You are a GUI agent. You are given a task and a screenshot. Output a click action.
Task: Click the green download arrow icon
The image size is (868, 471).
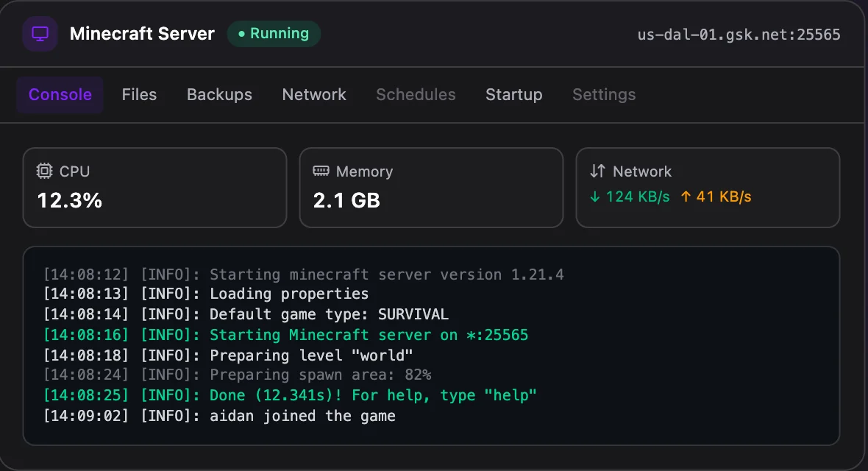pos(594,196)
